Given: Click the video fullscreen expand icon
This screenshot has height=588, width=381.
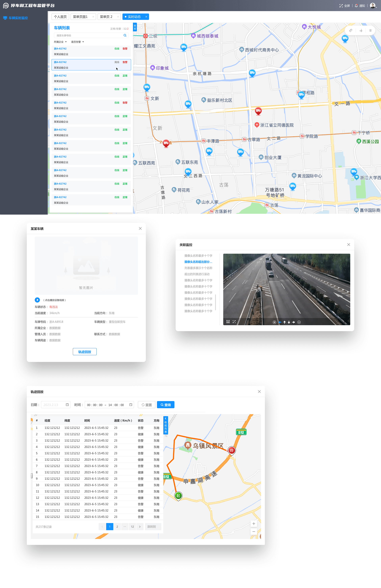Looking at the screenshot, I should [234, 322].
